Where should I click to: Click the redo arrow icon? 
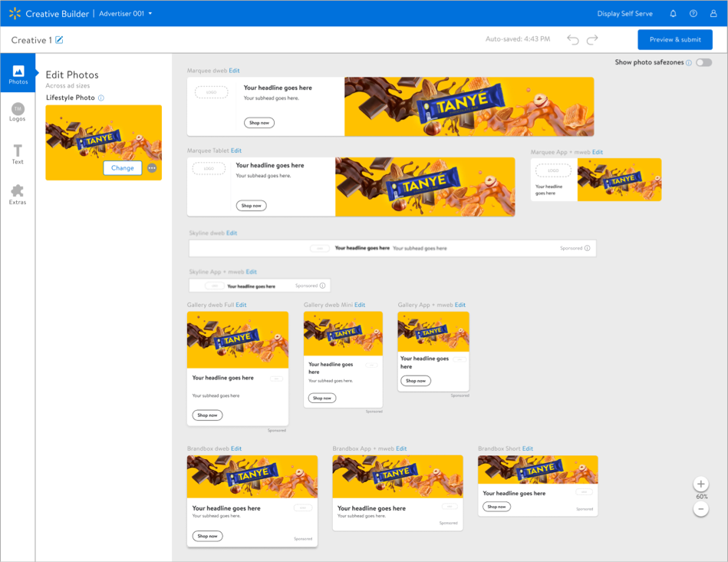click(x=592, y=40)
